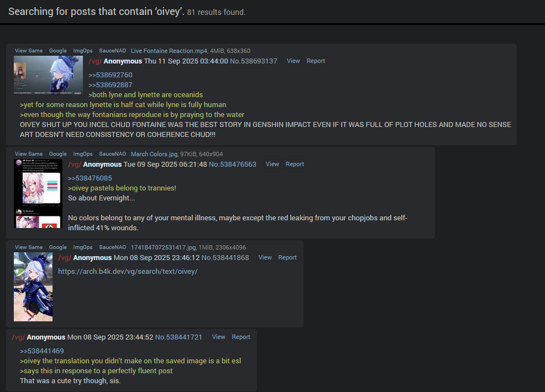
Task: Open the 1741847072531417.jpg filename link
Action: [x=164, y=247]
